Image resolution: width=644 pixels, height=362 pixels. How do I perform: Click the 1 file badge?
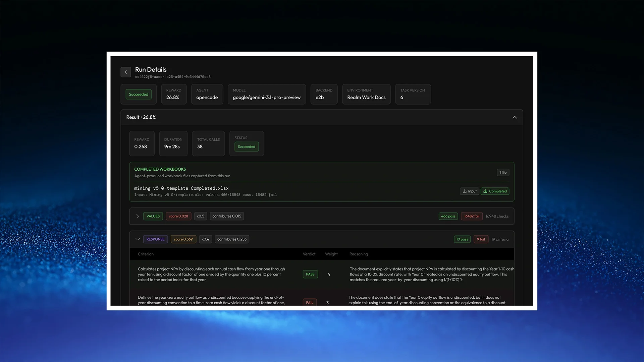tap(503, 172)
